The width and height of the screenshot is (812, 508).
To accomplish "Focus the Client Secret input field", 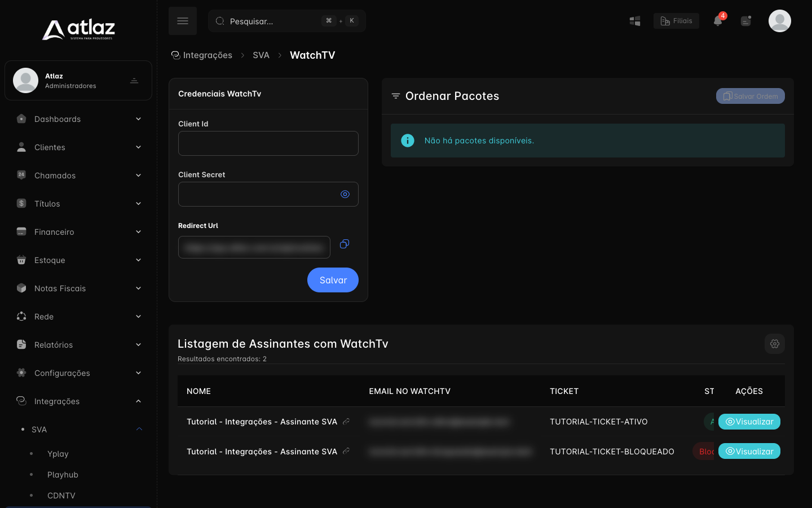I will click(x=268, y=194).
